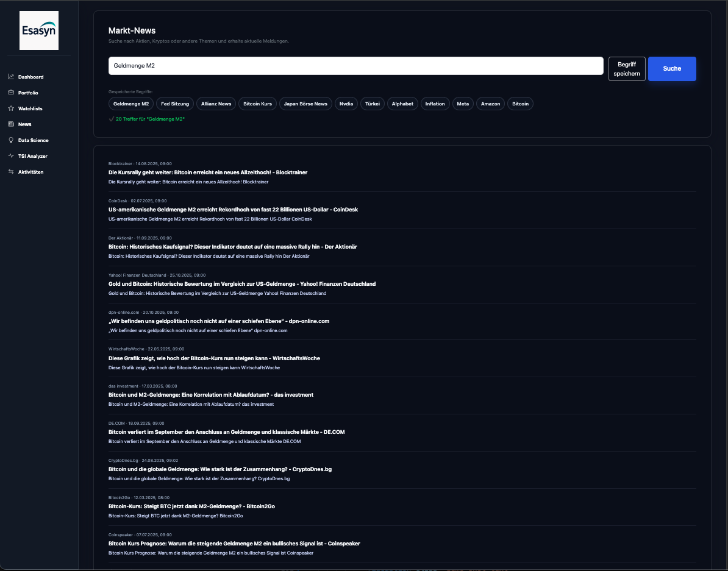The image size is (728, 571).
Task: Open CoinDesk article on M2 Rekordhoch
Action: (x=233, y=210)
